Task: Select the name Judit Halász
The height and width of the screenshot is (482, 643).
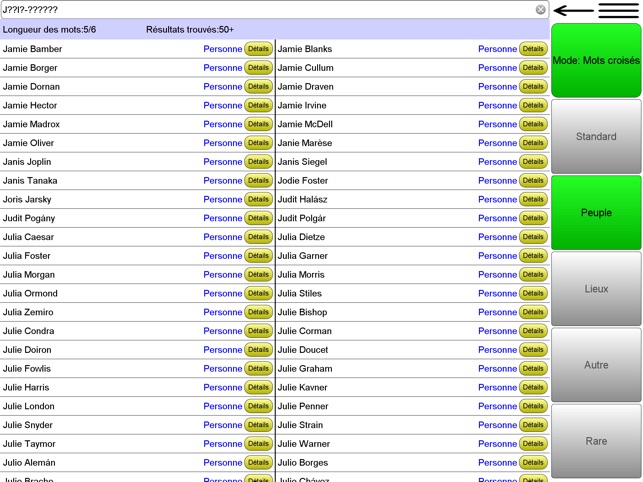Action: coord(302,199)
